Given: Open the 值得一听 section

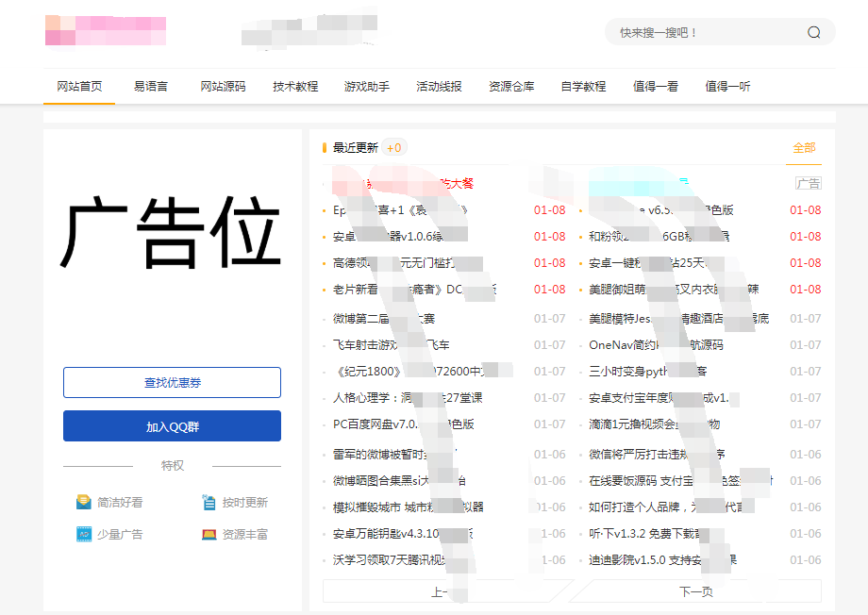Looking at the screenshot, I should tap(728, 86).
